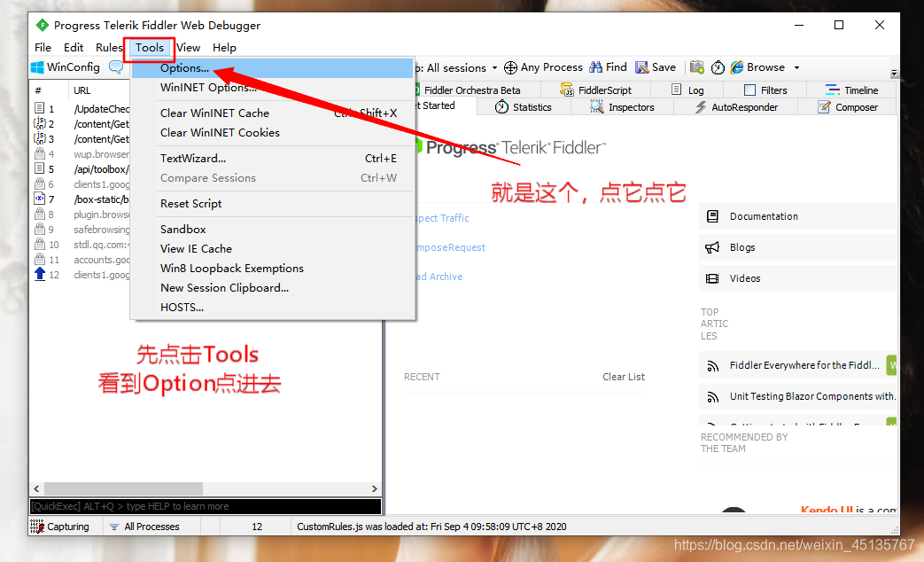Open TextWizard... from the menu

click(272, 158)
